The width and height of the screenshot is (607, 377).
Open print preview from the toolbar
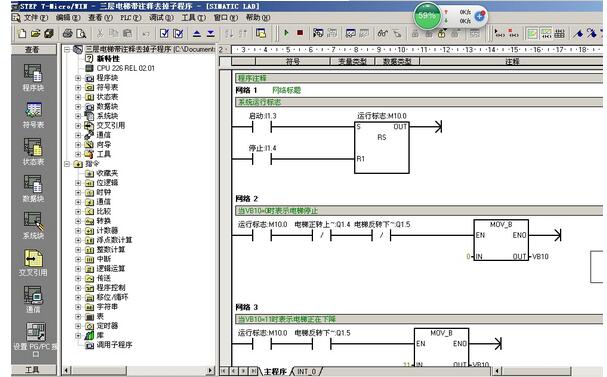point(81,34)
